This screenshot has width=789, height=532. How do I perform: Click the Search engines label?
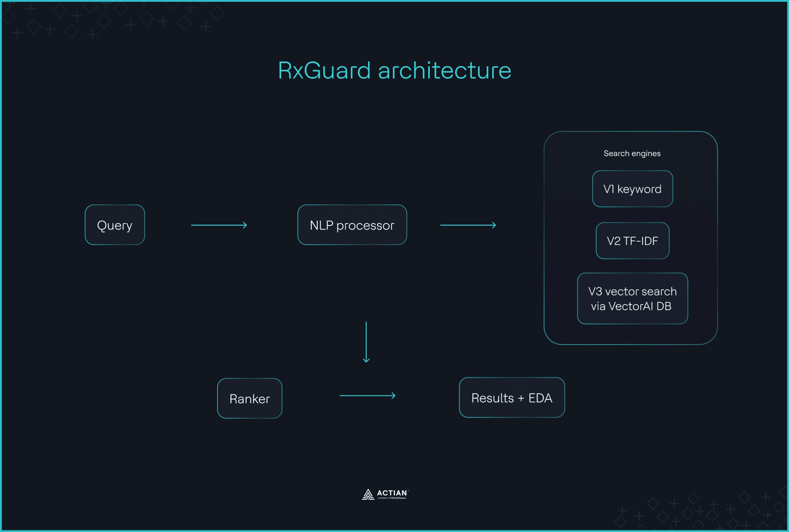point(632,153)
